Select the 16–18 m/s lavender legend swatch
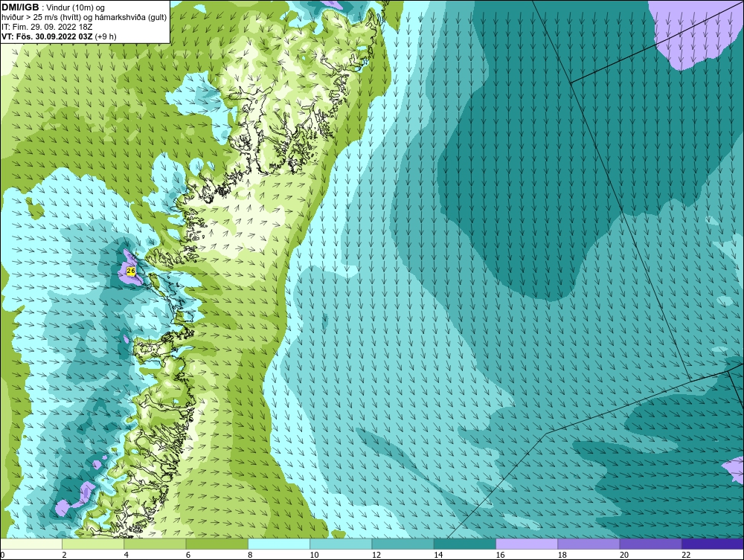Screen dimensions: 744x560 (x=527, y=544)
